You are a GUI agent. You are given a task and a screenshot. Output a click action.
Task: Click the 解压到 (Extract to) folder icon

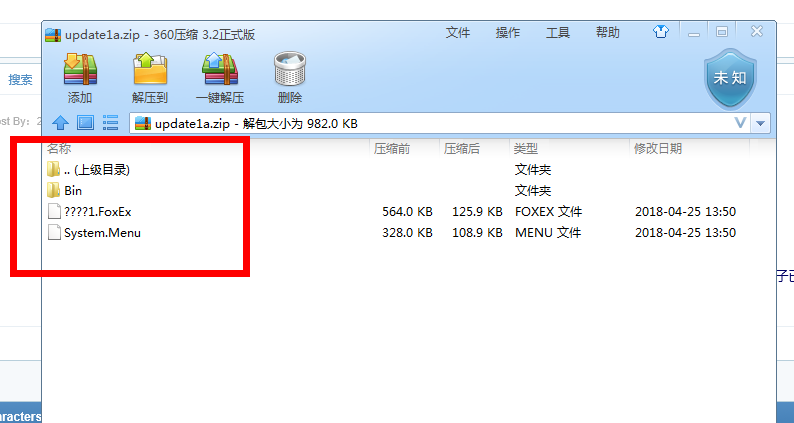[150, 68]
